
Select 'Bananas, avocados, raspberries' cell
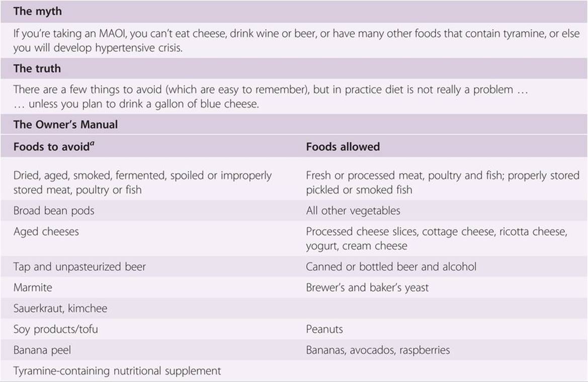tap(378, 350)
